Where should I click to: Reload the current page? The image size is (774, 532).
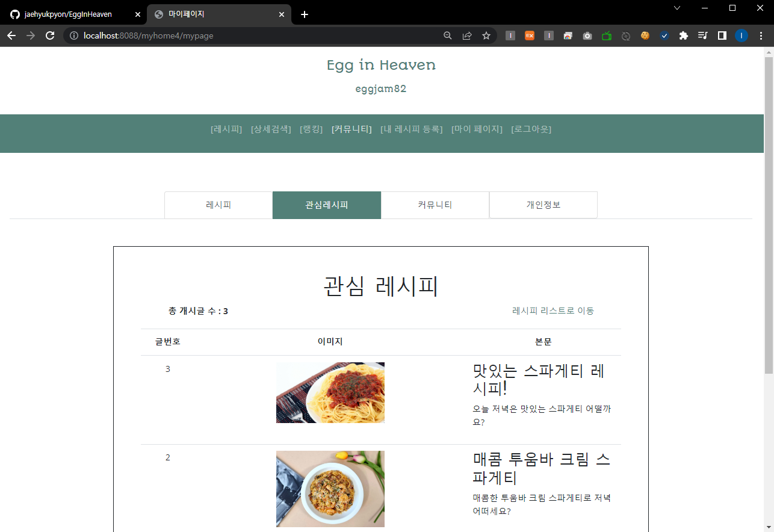click(x=50, y=36)
